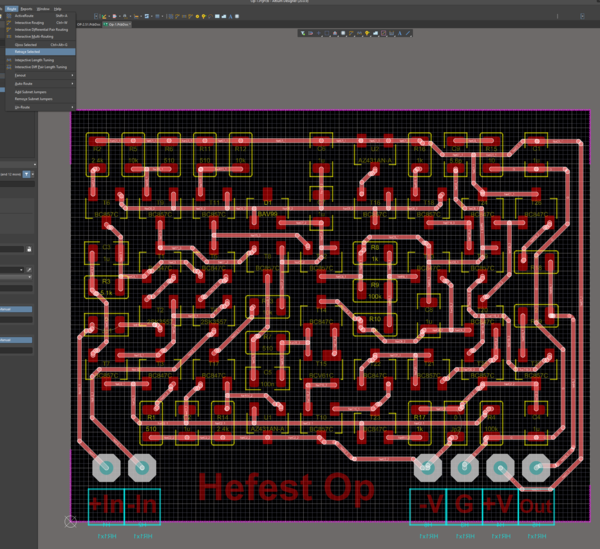This screenshot has width=600, height=549.
Task: Click the board origin marker at bottom-left corner
Action: [x=70, y=521]
